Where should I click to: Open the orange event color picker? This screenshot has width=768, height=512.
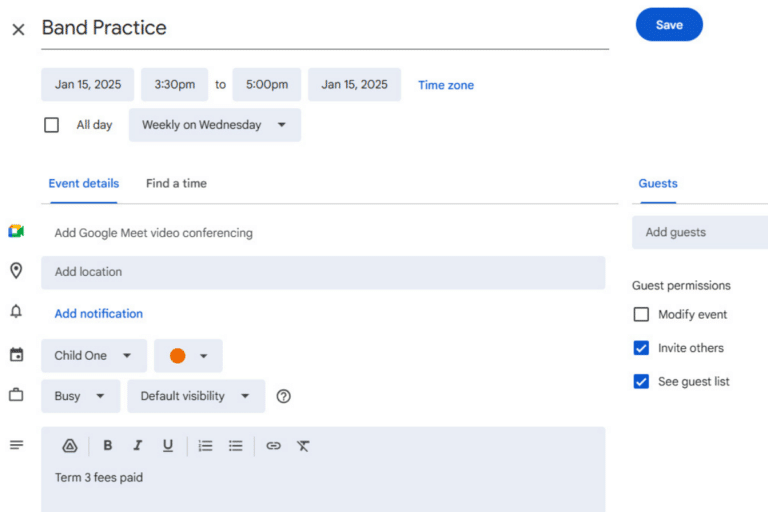coord(188,356)
